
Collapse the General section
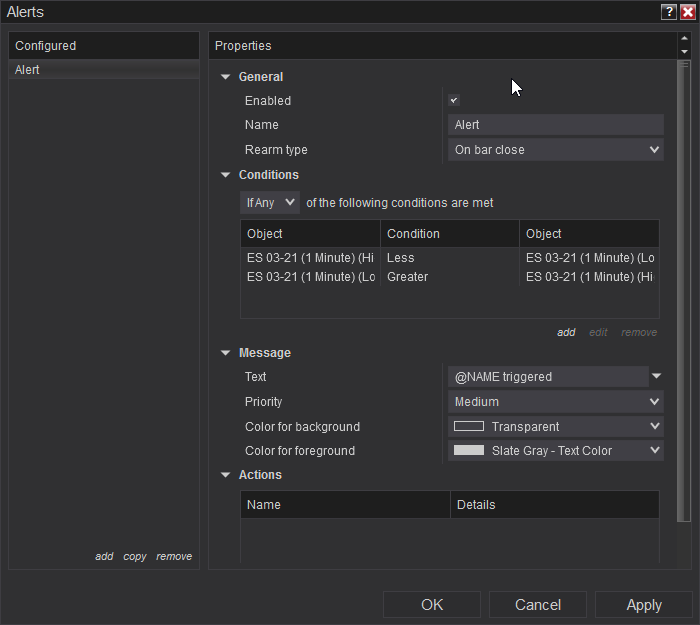[x=226, y=77]
